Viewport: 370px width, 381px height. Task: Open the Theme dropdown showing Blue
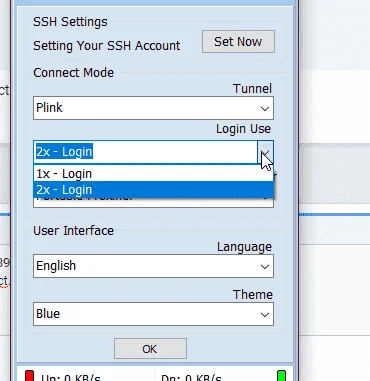pyautogui.click(x=153, y=314)
